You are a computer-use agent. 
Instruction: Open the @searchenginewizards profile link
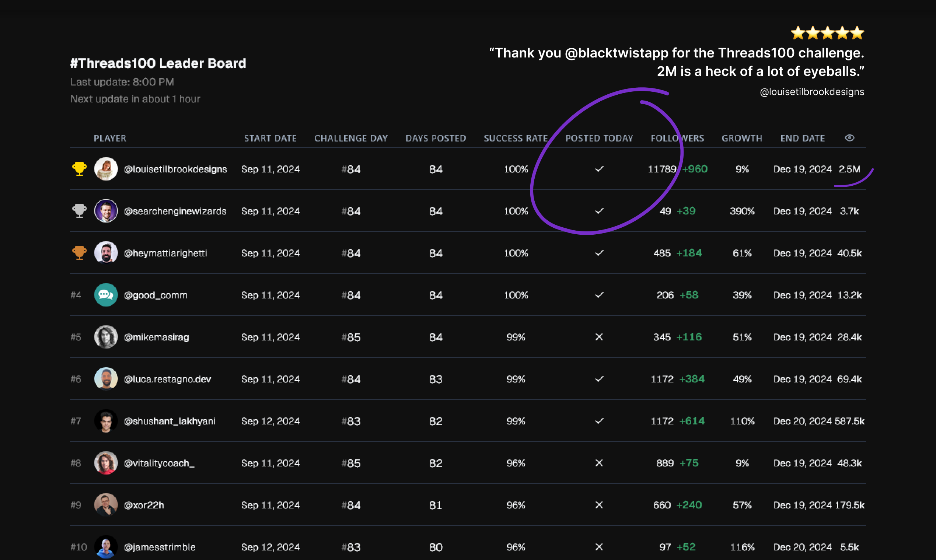pos(175,211)
